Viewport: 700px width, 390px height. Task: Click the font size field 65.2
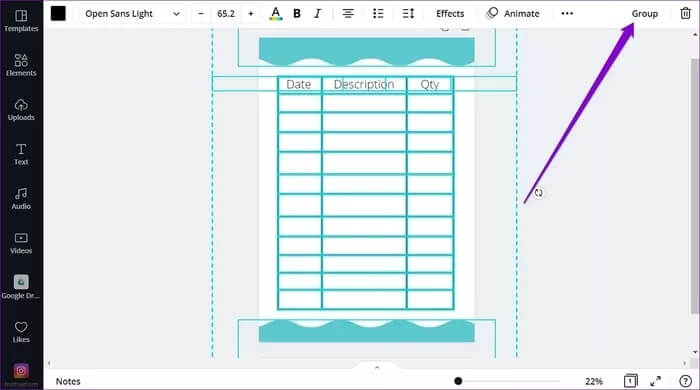point(226,14)
